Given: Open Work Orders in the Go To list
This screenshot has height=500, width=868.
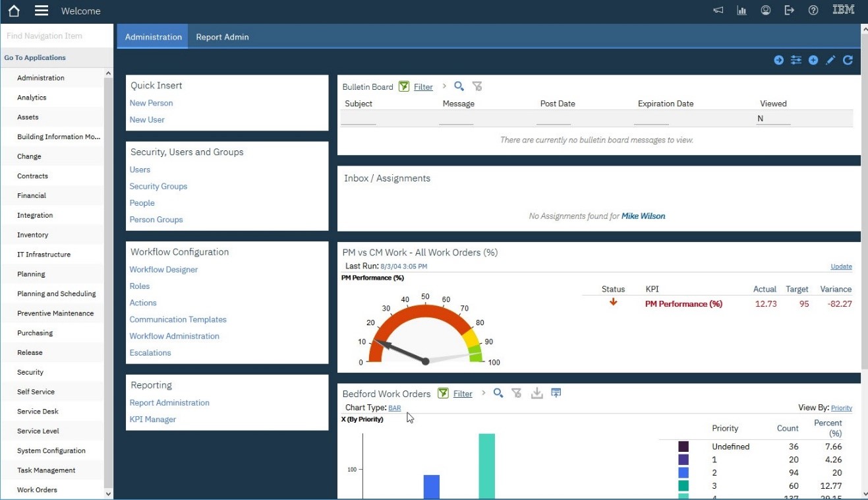Looking at the screenshot, I should click(x=37, y=490).
